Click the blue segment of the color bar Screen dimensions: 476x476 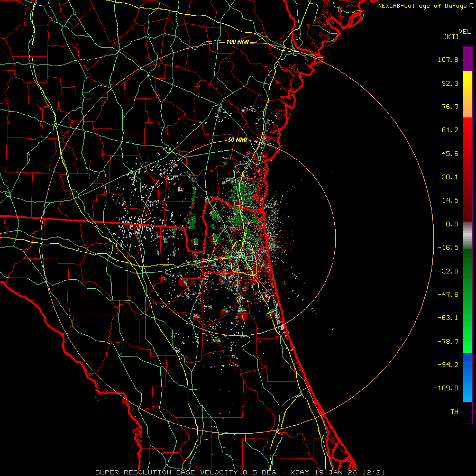[x=467, y=377]
